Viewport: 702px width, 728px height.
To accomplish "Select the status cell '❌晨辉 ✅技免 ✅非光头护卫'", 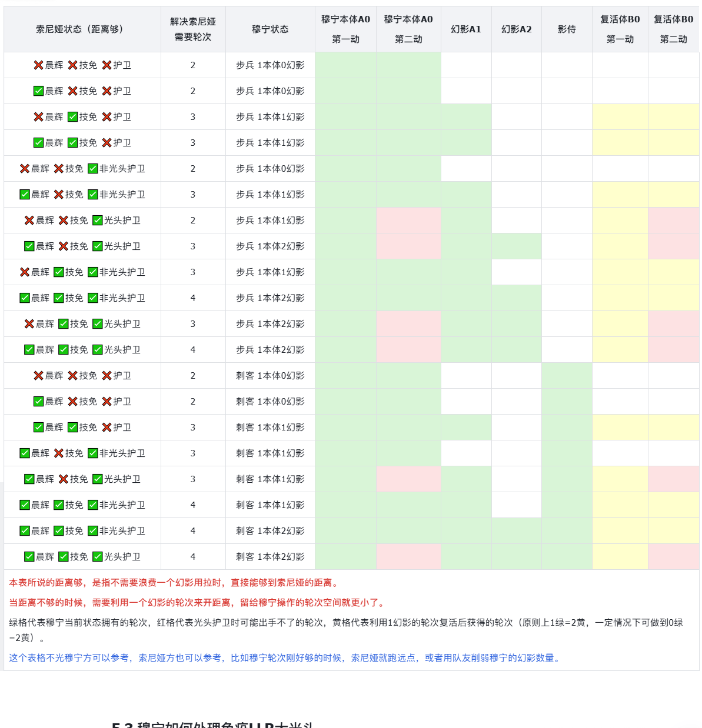I will click(x=82, y=272).
